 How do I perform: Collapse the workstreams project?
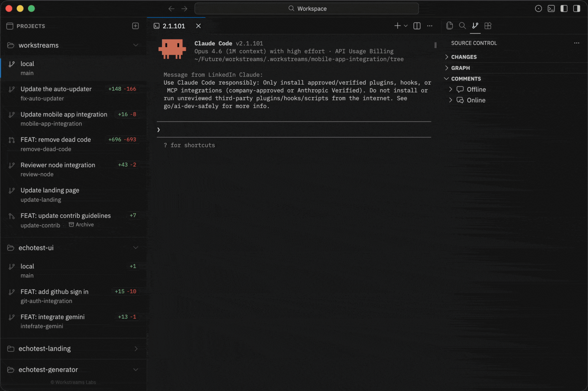click(x=136, y=45)
